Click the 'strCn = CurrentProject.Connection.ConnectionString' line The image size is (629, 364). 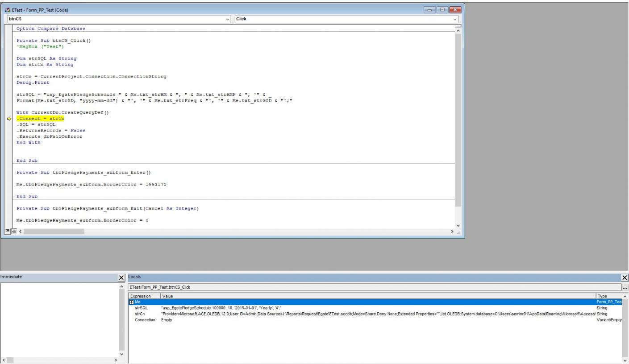[x=92, y=77]
